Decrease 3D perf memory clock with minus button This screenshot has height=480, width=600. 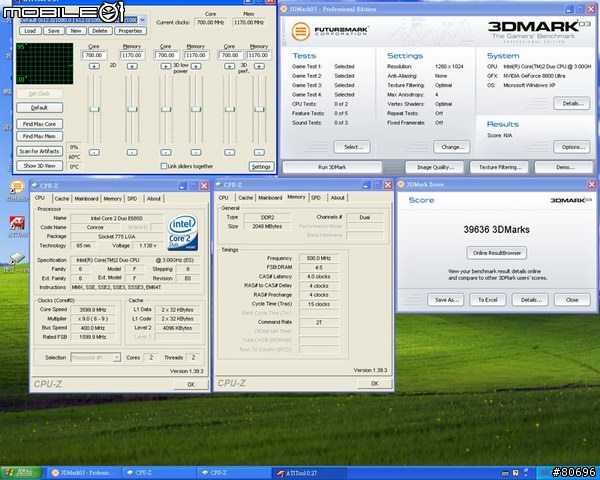tap(259, 152)
